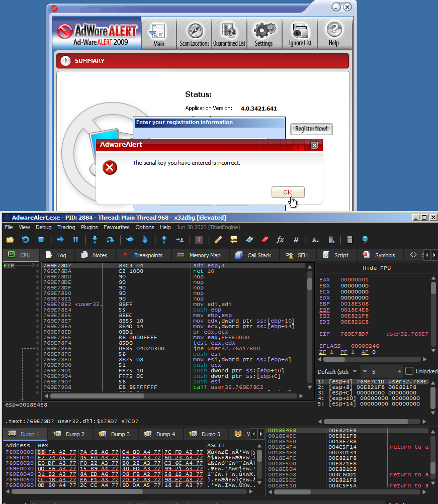Show comments via the yellow toolbar icon
This screenshot has height=504, width=438.
(x=234, y=240)
